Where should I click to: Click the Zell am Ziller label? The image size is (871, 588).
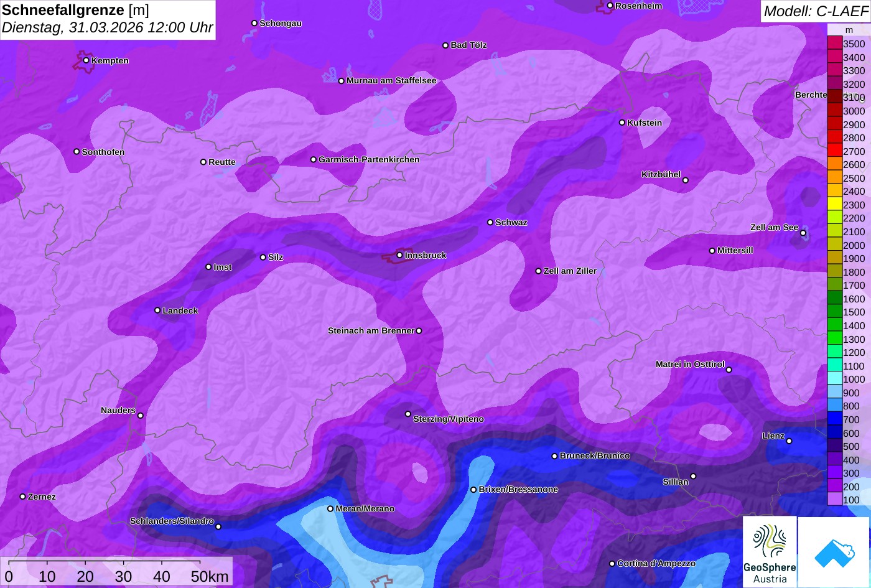pyautogui.click(x=570, y=271)
